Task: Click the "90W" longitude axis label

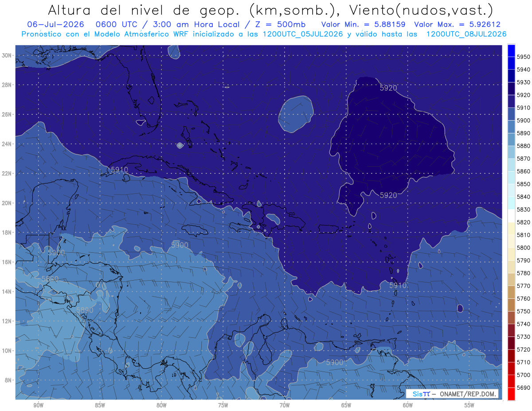Action: click(38, 405)
